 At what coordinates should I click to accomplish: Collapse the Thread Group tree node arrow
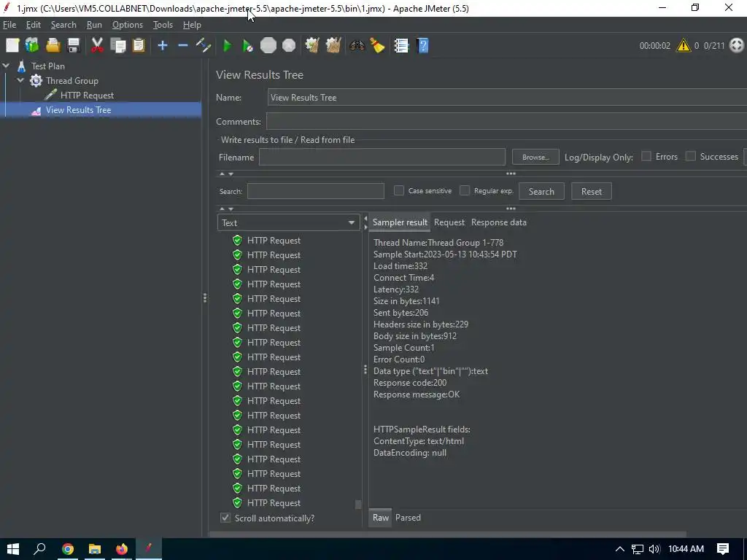click(20, 80)
